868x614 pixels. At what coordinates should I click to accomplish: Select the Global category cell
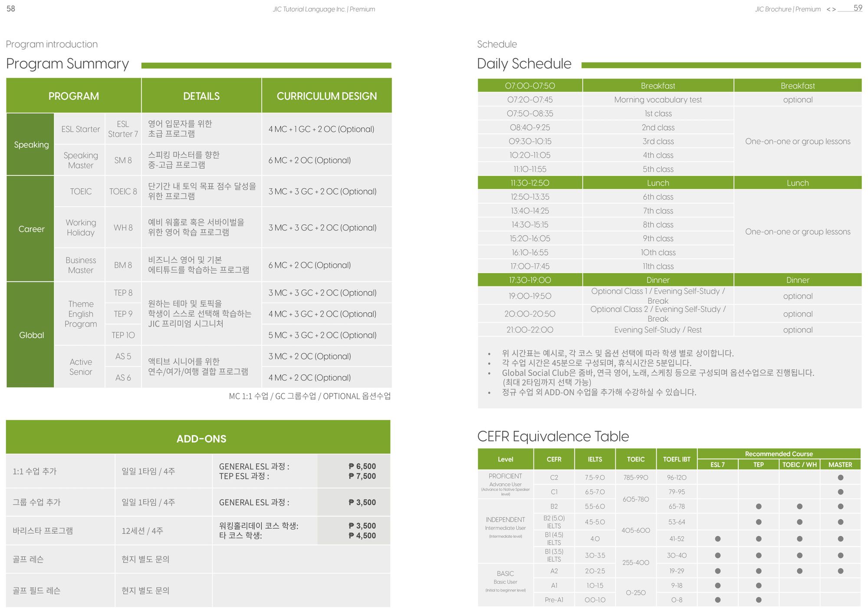(30, 335)
